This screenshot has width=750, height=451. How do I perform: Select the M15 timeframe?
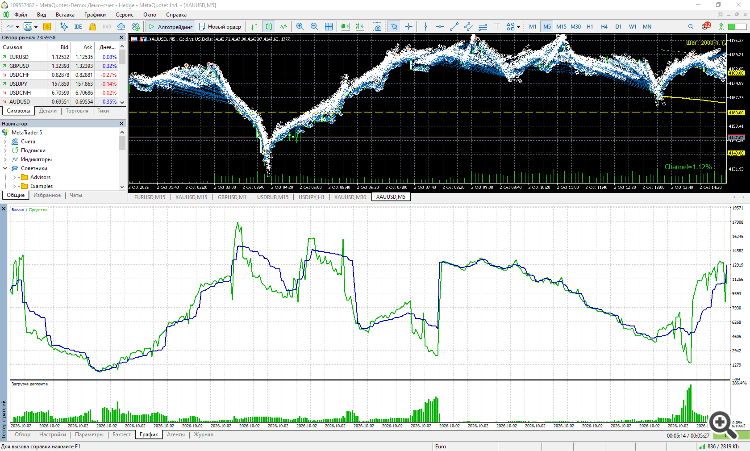pos(561,27)
